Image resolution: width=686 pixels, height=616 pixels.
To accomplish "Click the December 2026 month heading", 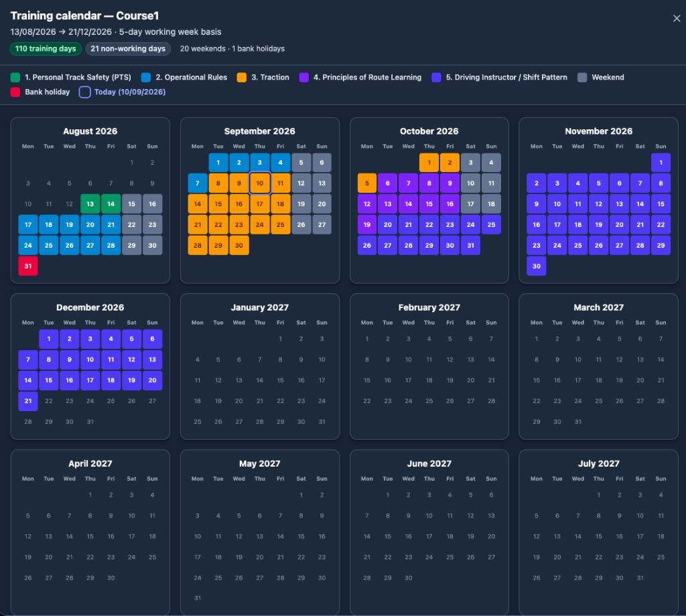I will (x=90, y=307).
